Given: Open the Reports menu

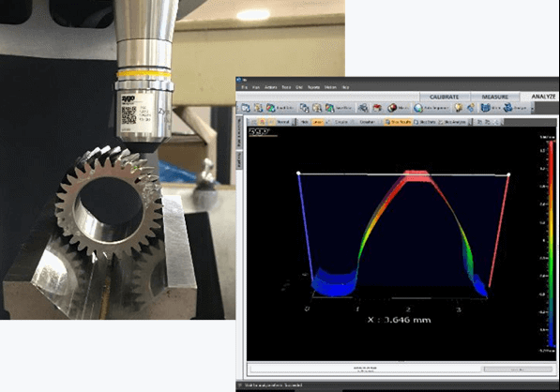Looking at the screenshot, I should [313, 87].
